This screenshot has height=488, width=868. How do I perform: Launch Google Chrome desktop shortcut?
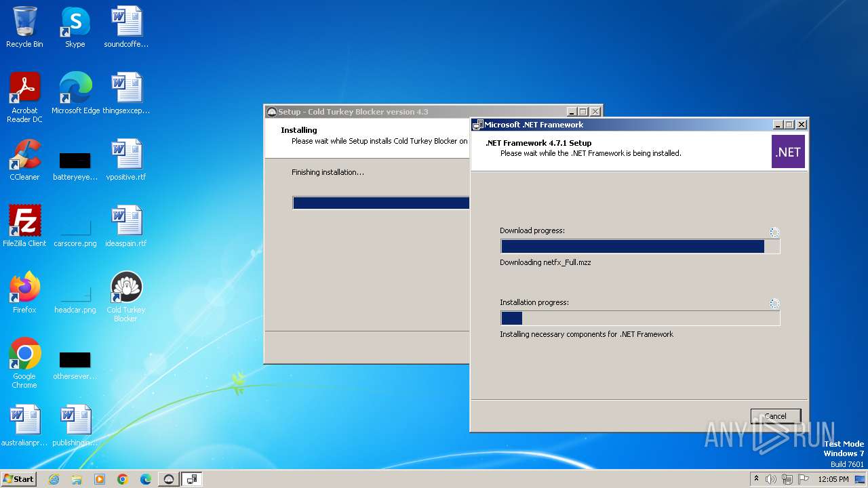click(24, 363)
